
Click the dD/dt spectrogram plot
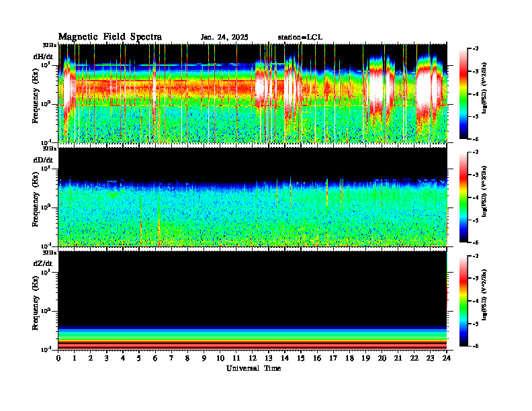pyautogui.click(x=253, y=197)
